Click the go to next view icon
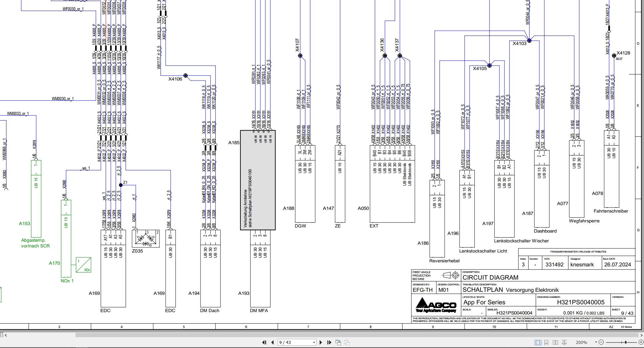Image resolution: width=644 pixels, height=348 pixels. (x=347, y=342)
